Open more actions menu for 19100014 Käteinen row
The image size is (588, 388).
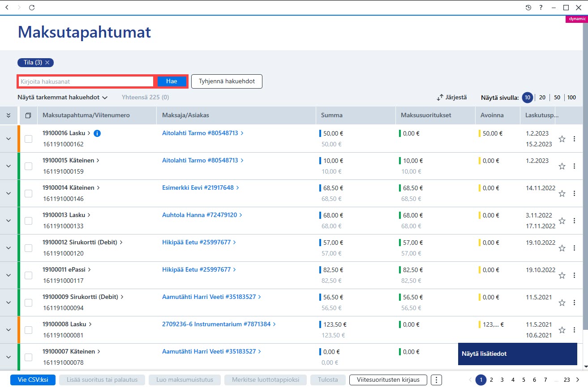click(574, 193)
